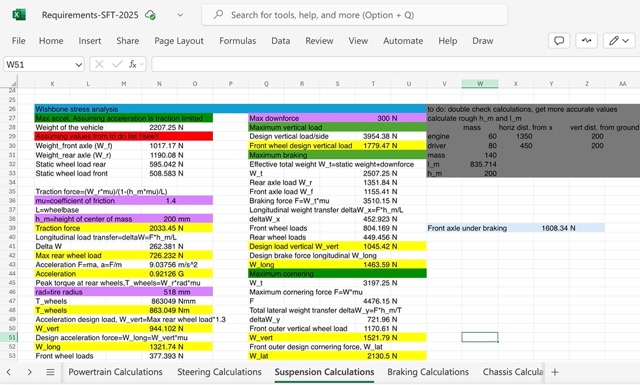640x385 pixels.
Task: Click the catch up activity icon
Action: [x=587, y=41]
